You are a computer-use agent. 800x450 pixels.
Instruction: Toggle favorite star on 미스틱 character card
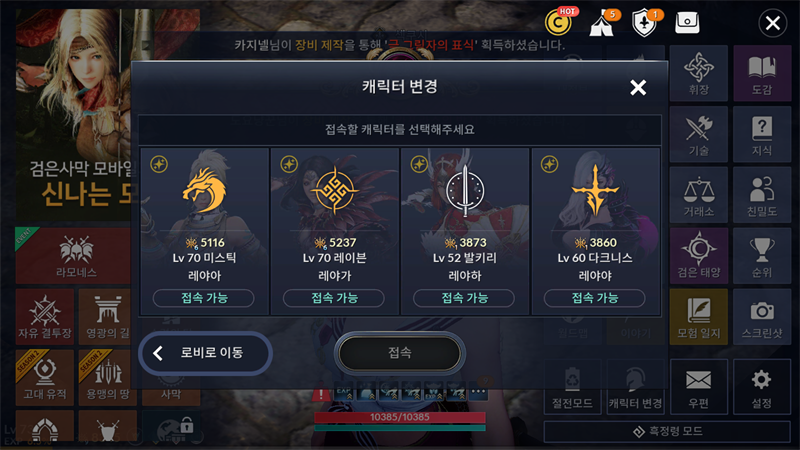pyautogui.click(x=159, y=164)
